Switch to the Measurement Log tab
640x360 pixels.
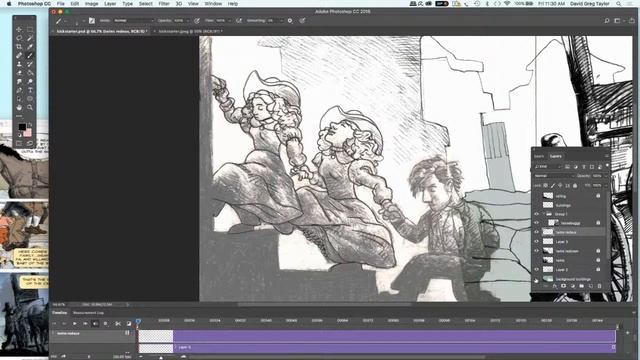pyautogui.click(x=88, y=313)
